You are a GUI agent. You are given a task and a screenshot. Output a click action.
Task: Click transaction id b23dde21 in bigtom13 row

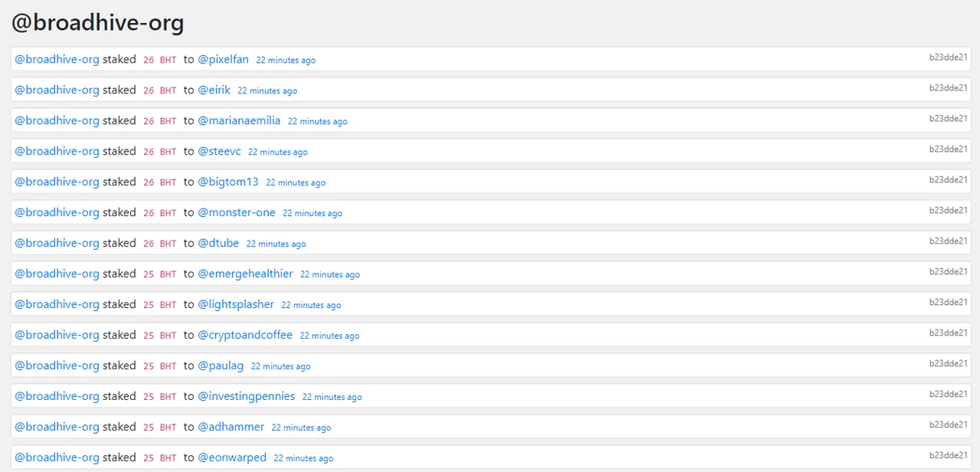tap(949, 179)
